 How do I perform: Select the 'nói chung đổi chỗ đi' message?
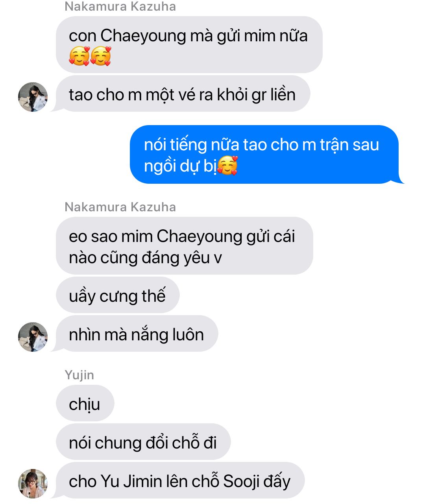[143, 442]
